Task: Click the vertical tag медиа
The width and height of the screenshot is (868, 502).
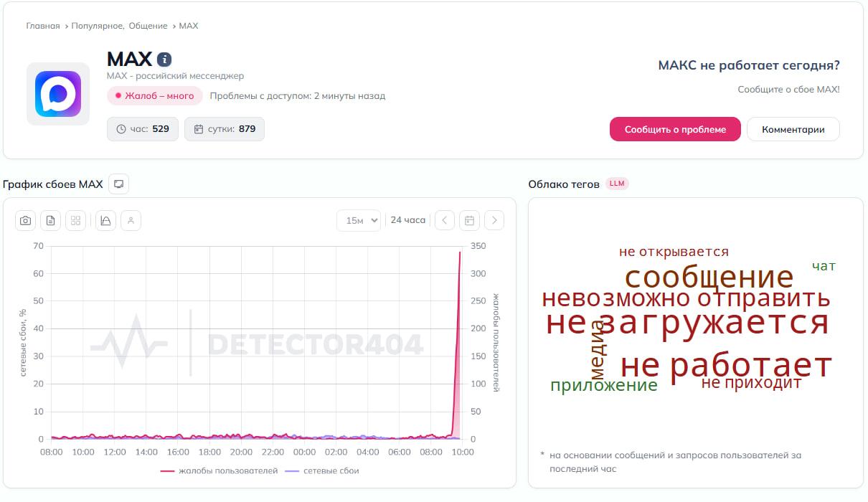Action: 598,349
